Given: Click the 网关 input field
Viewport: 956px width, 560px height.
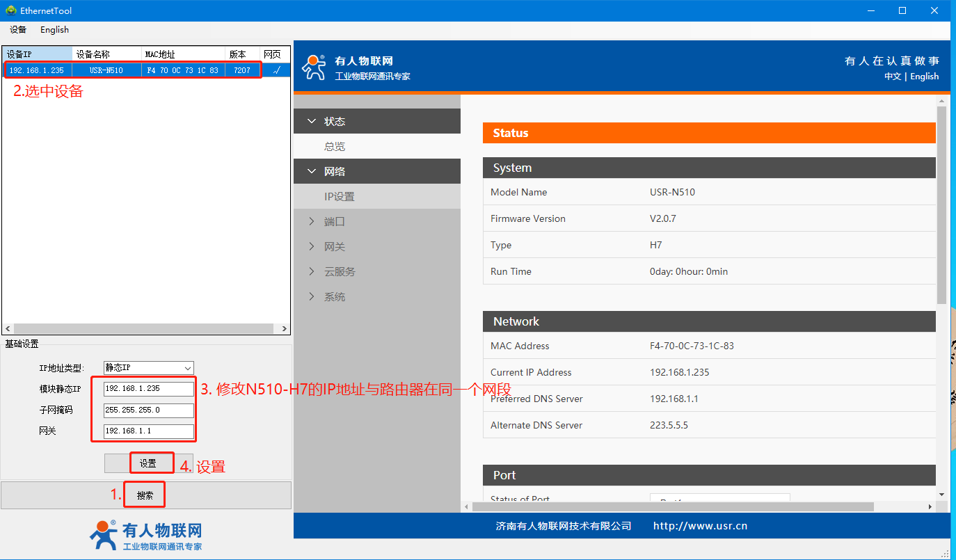Looking at the screenshot, I should point(148,431).
